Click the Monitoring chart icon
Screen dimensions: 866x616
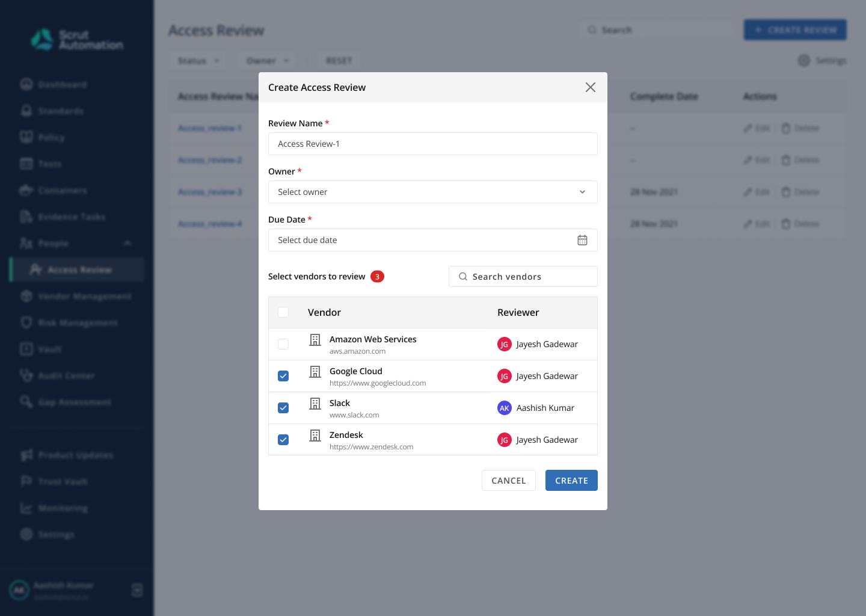(x=26, y=508)
